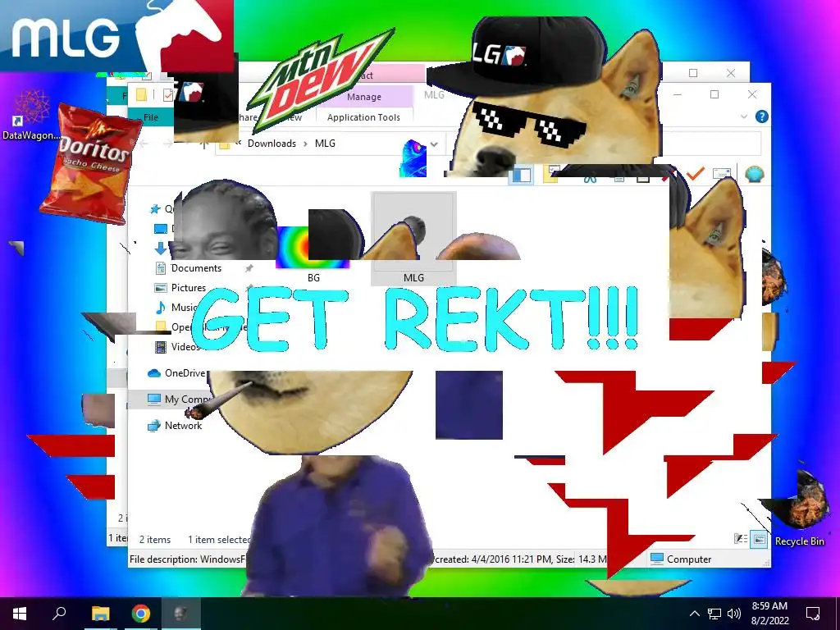Image resolution: width=840 pixels, height=630 pixels.
Task: Open the network status tray icon
Action: coord(714,614)
